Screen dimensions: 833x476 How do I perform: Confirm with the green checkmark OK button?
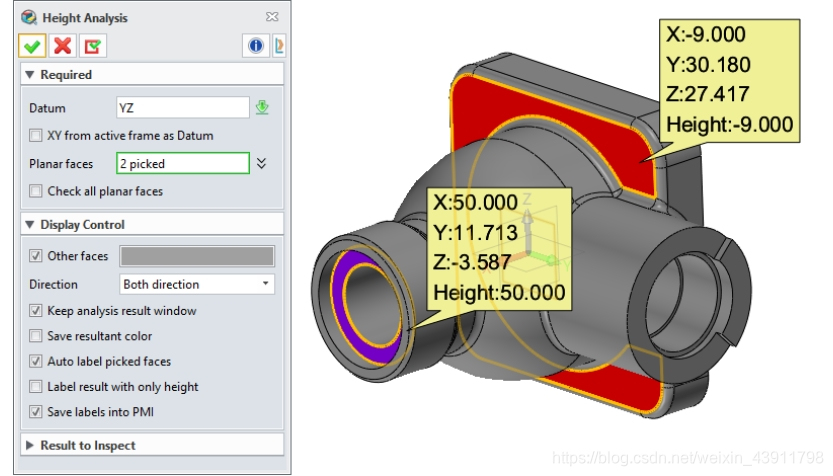coord(32,46)
